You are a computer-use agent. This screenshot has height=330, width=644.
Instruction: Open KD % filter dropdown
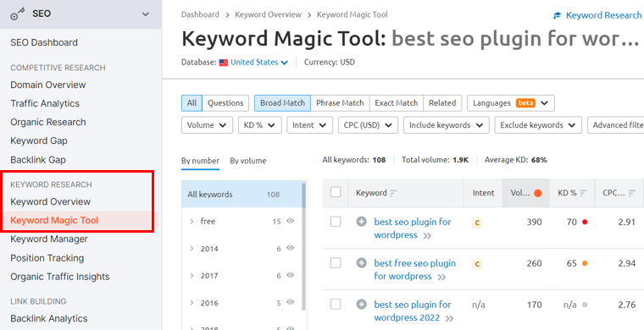259,125
